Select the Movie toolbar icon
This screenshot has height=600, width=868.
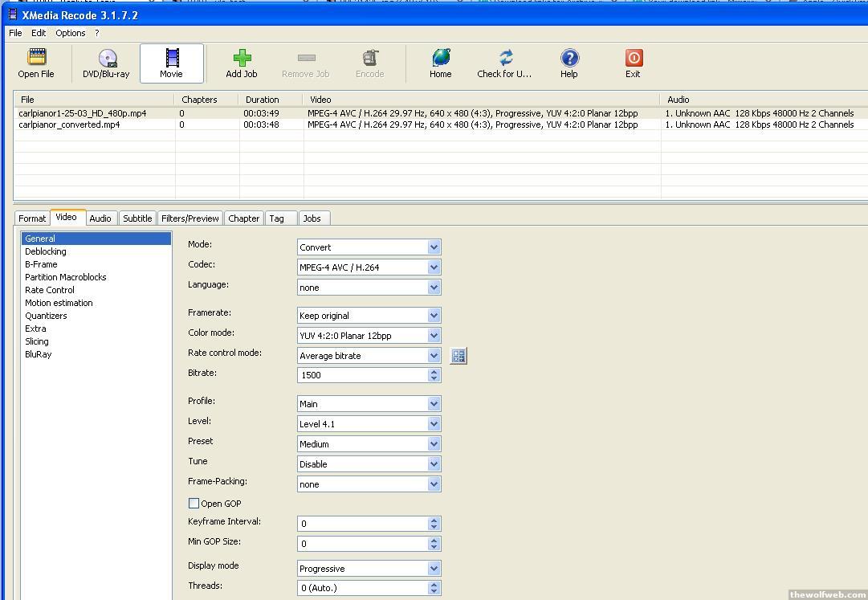pyautogui.click(x=172, y=59)
